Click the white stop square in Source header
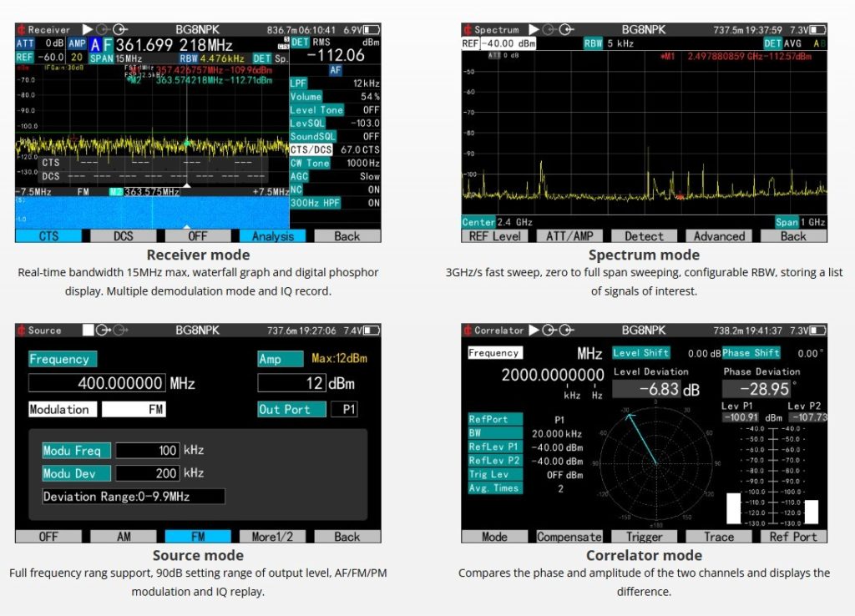855x616 pixels. [88, 330]
